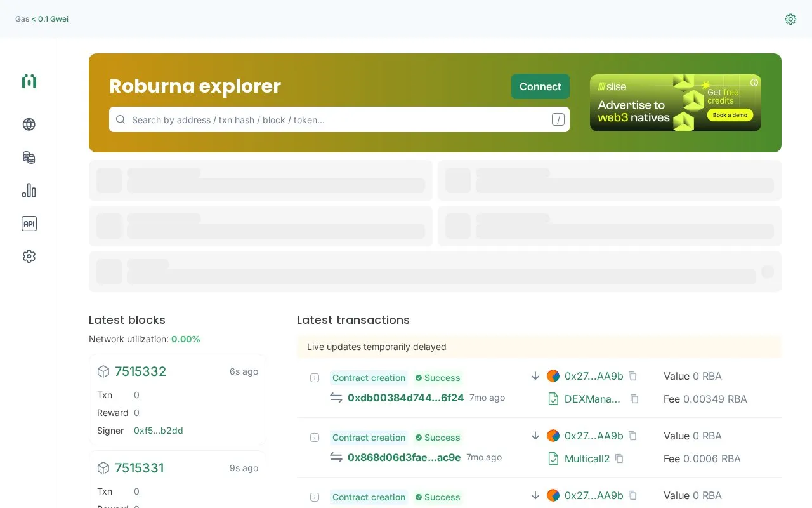Viewport: 812px width, 508px height.
Task: Click Gas < 0.1 Gwei indicator
Action: pyautogui.click(x=42, y=19)
